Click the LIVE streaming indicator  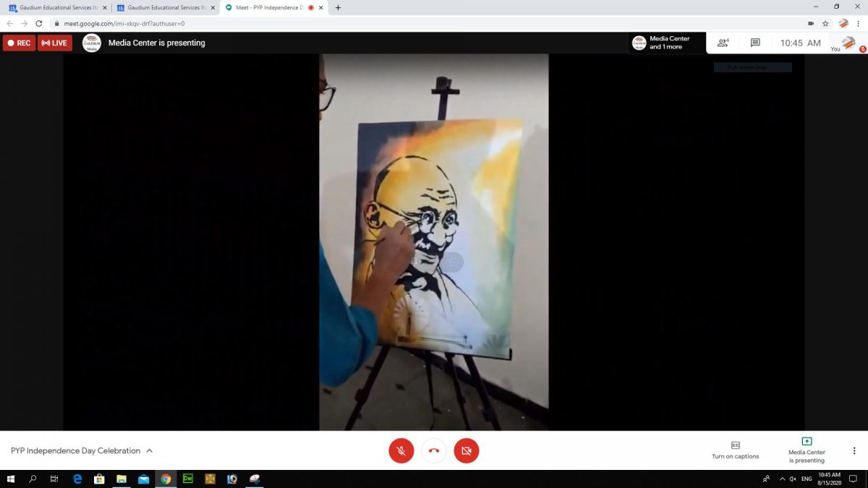(55, 43)
